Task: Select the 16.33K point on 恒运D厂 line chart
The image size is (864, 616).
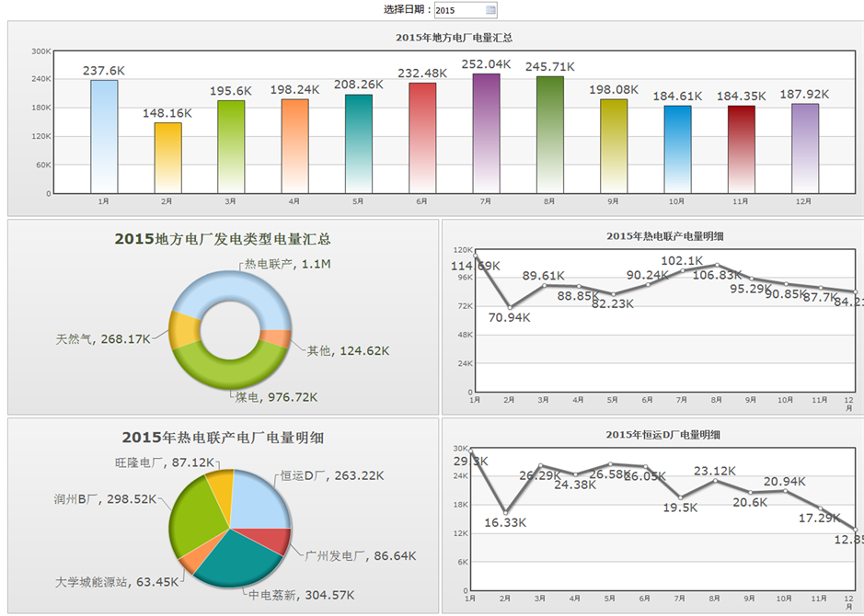Action: (x=505, y=511)
